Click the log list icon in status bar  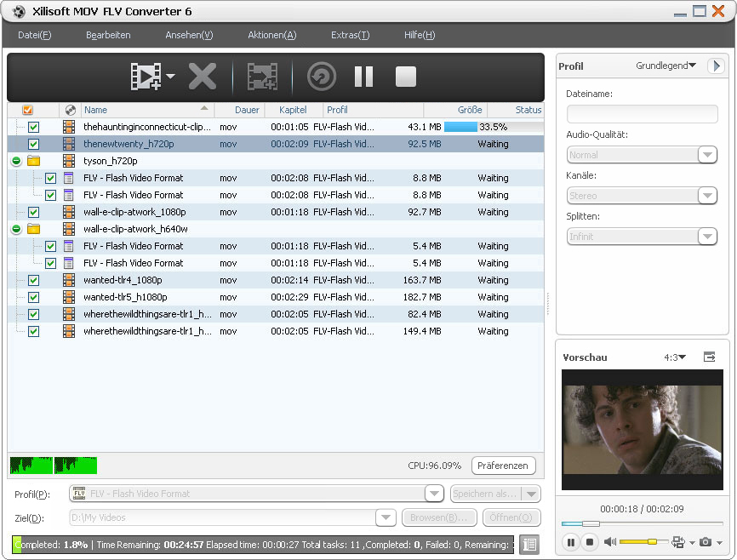pyautogui.click(x=529, y=545)
